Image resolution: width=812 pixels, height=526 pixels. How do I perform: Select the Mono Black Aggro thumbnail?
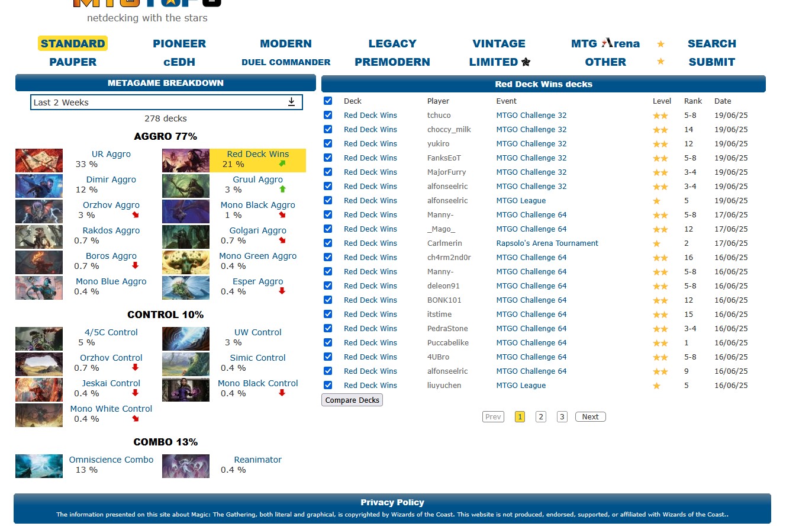click(186, 211)
